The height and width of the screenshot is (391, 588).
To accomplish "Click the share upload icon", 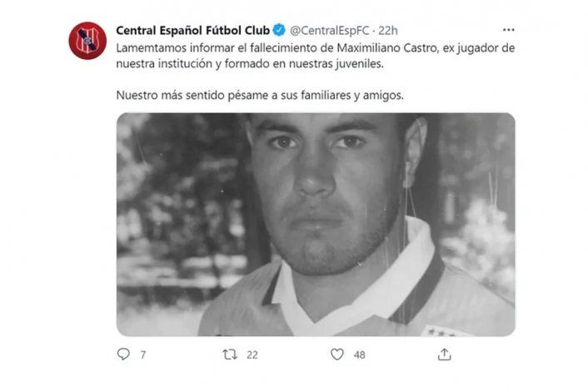I will coord(445,354).
